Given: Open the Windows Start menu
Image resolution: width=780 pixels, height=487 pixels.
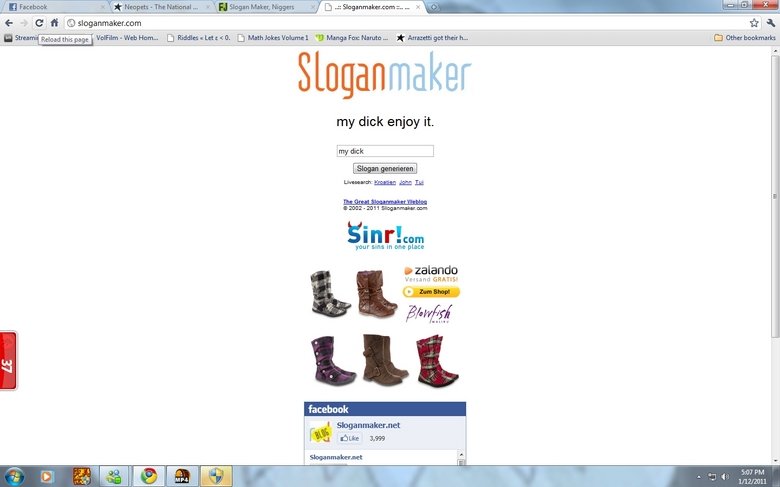Looking at the screenshot, I should click(14, 476).
